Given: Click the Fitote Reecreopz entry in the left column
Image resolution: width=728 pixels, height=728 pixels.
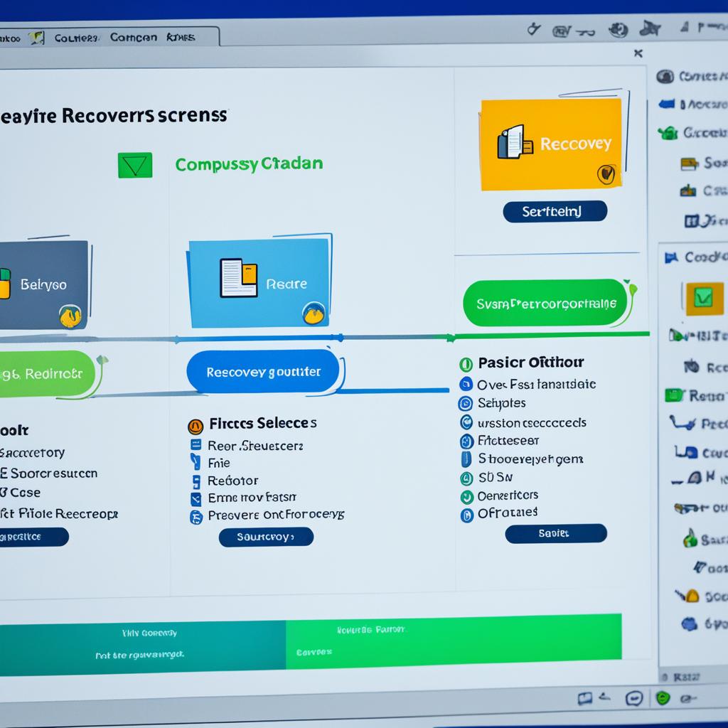Looking at the screenshot, I should click(60, 513).
